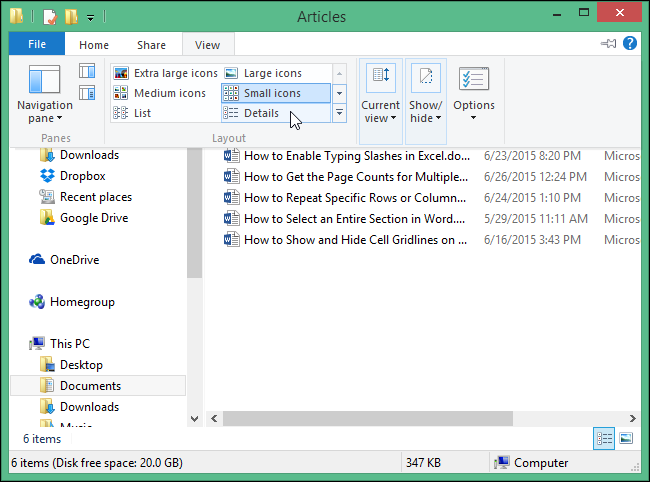Click the Help question mark icon
The image size is (650, 482).
pyautogui.click(x=630, y=43)
